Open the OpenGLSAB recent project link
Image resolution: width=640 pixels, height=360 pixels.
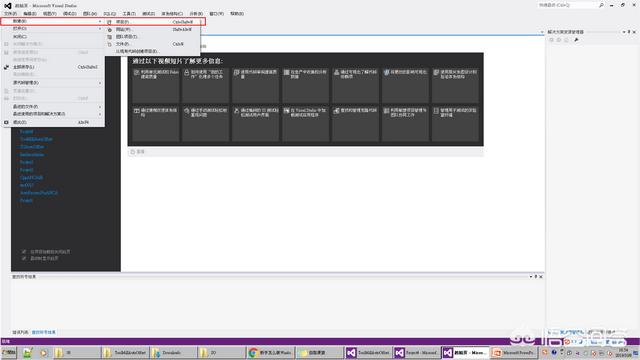click(x=31, y=178)
